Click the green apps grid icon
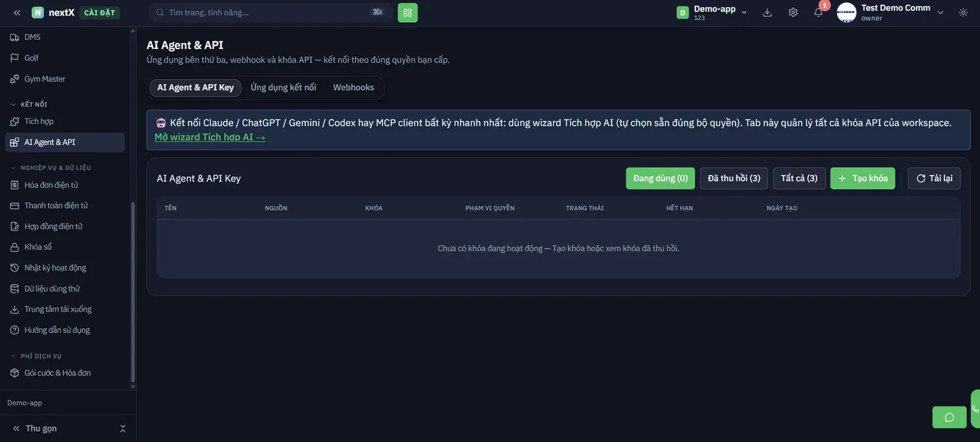 pos(408,12)
